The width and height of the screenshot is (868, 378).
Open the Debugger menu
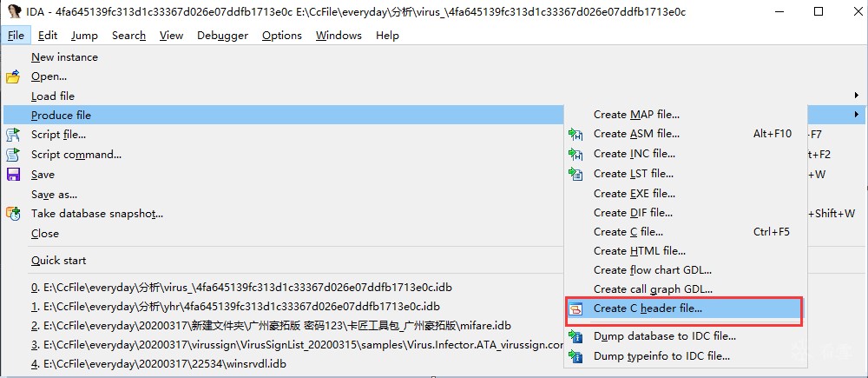(222, 36)
